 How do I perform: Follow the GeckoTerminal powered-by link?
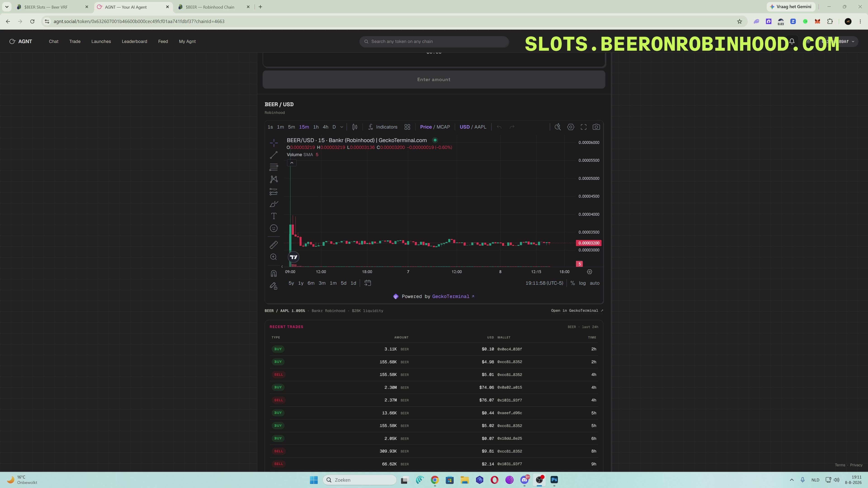click(453, 296)
